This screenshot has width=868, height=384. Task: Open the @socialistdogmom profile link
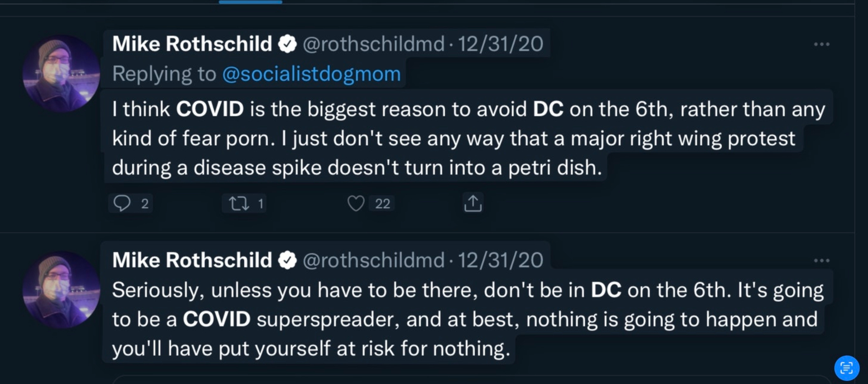[x=311, y=74]
